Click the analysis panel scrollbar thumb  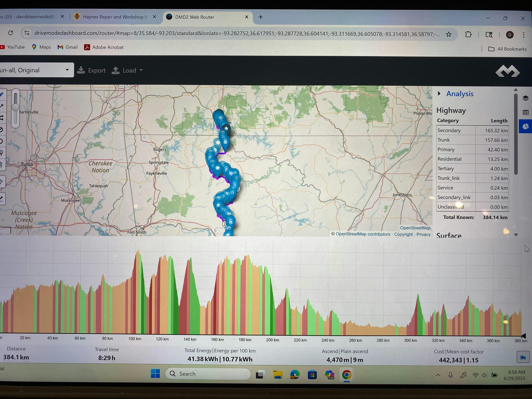click(516, 134)
